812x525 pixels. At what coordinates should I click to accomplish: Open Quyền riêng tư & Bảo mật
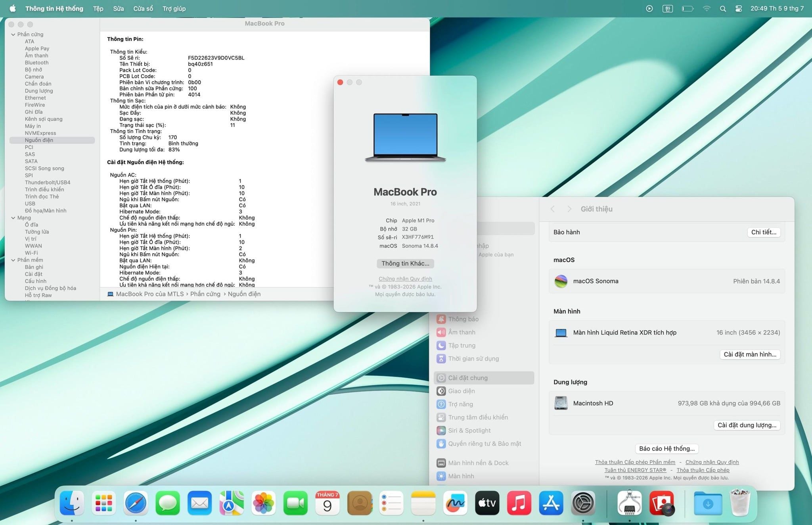pyautogui.click(x=484, y=444)
